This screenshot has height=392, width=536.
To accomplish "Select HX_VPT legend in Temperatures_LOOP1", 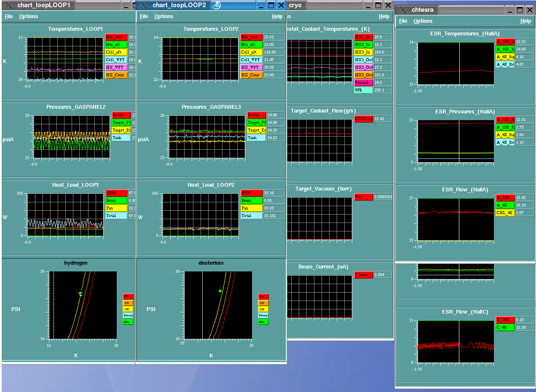I will point(116,67).
